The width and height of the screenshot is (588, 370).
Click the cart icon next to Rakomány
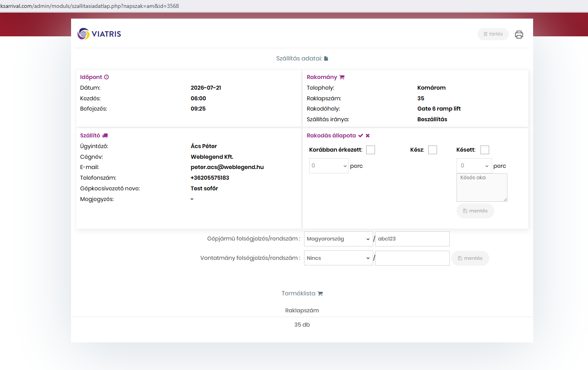[342, 77]
